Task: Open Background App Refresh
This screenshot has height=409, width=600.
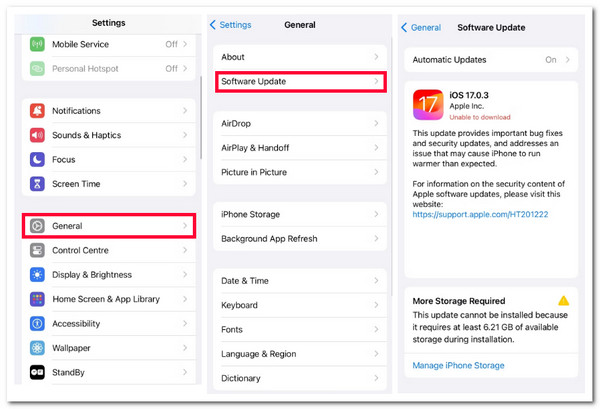Action: click(x=300, y=239)
